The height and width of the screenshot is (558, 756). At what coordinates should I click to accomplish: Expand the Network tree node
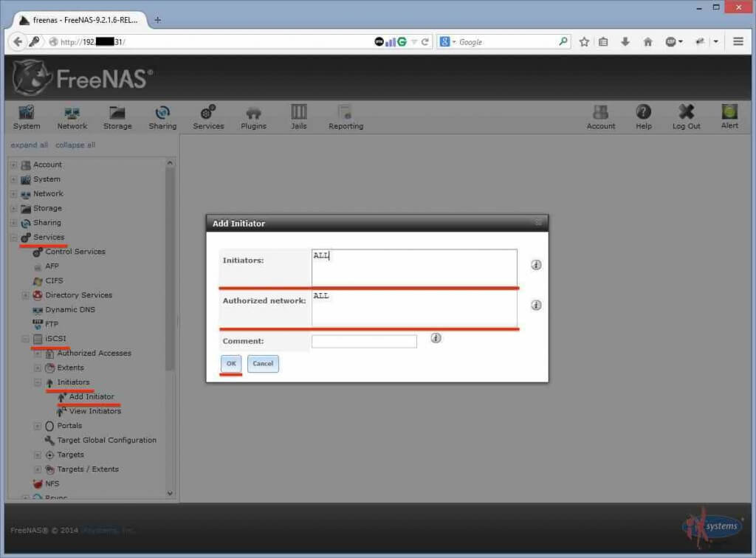(13, 193)
